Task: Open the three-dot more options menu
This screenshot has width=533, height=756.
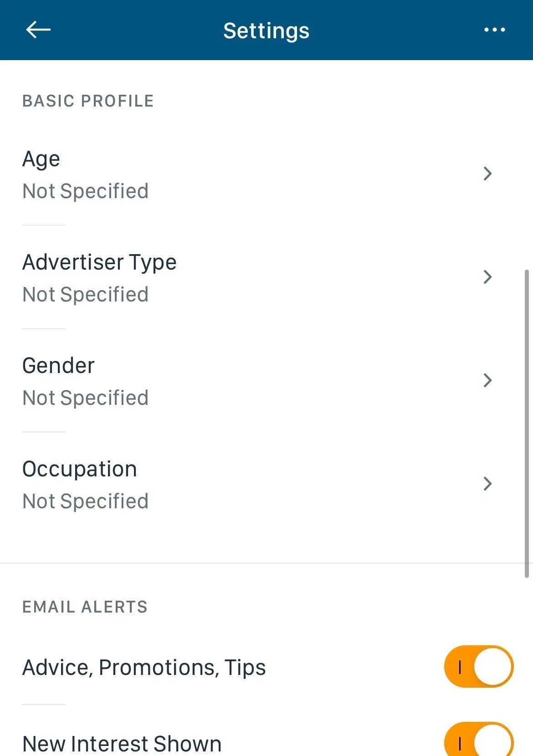Action: 494,30
